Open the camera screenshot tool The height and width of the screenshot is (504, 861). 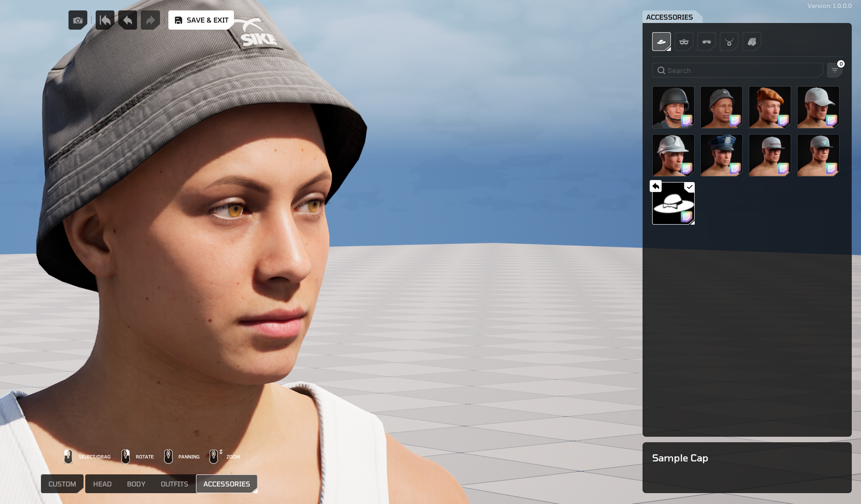tap(78, 20)
